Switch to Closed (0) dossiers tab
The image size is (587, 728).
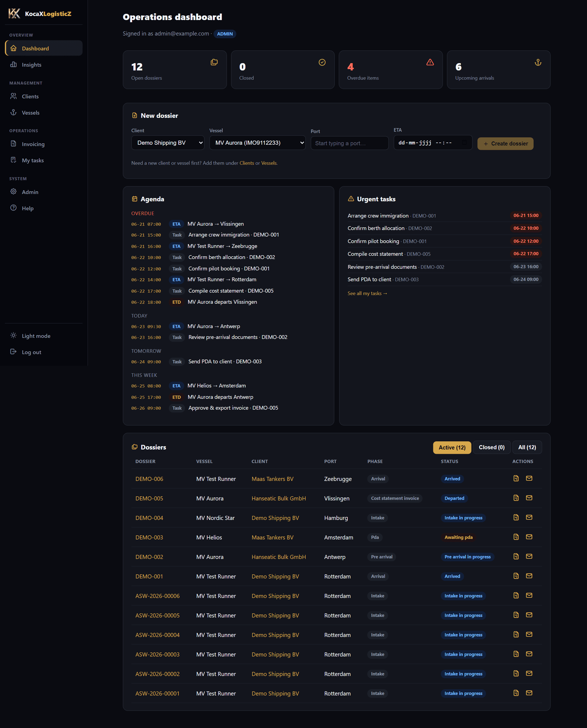(x=492, y=447)
